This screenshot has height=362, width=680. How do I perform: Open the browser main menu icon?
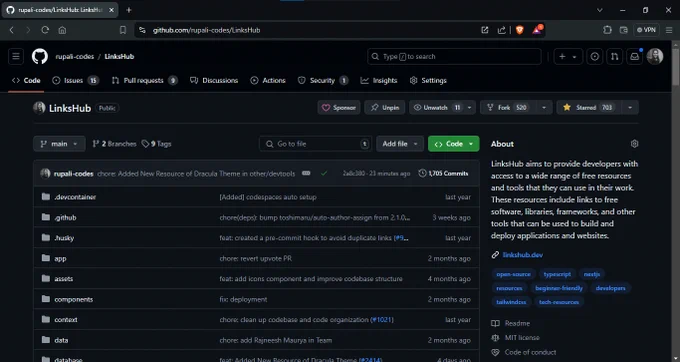point(669,30)
